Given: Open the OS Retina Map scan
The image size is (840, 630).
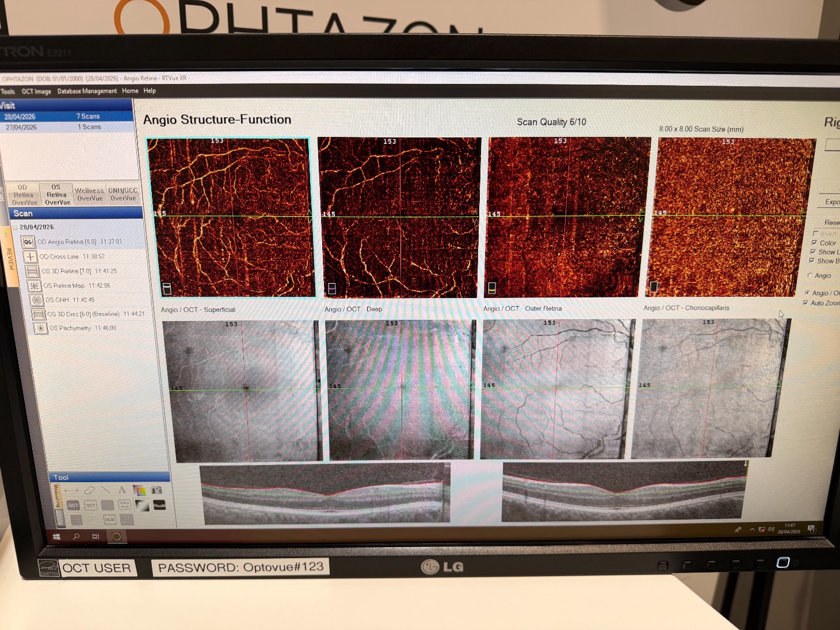Looking at the screenshot, I should tap(64, 285).
